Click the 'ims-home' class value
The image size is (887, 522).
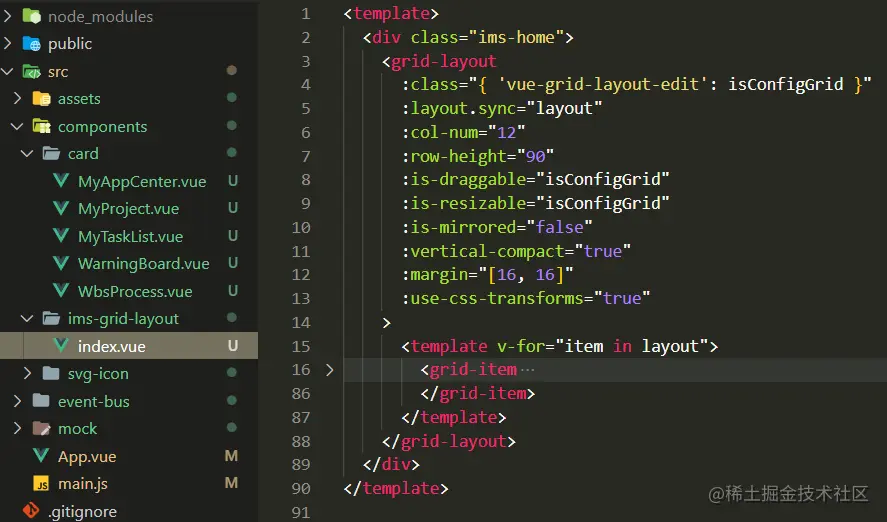point(516,37)
